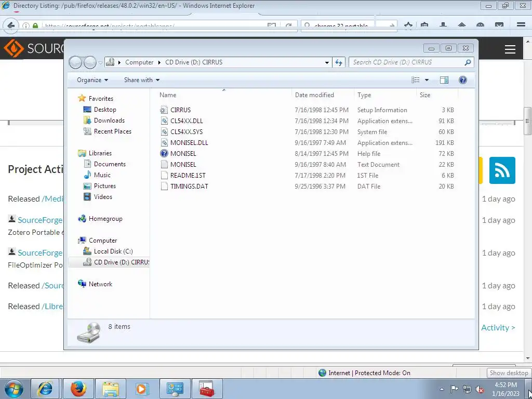
Task: Open the Share with menu
Action: (x=141, y=79)
